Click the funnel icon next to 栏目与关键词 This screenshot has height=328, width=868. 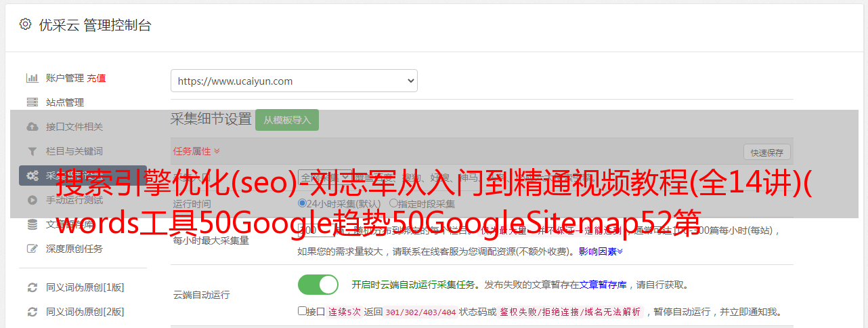point(32,151)
